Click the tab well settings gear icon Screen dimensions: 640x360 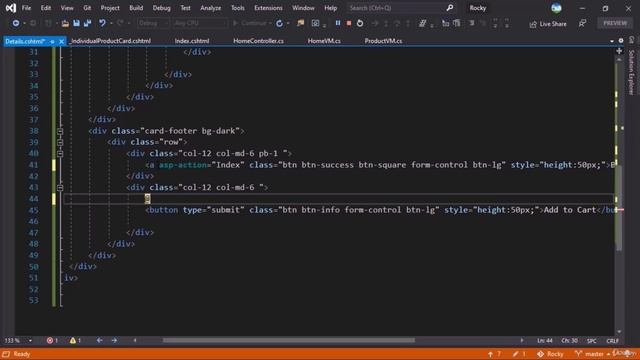pyautogui.click(x=620, y=41)
